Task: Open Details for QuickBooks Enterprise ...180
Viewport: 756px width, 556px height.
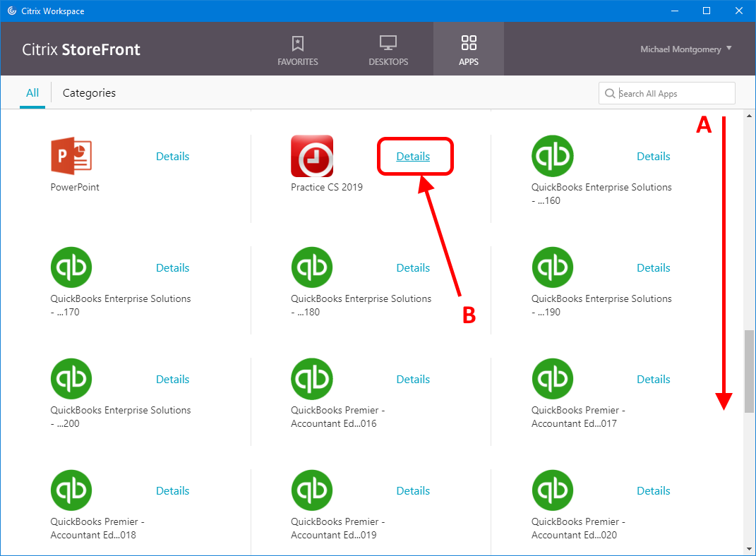Action: pos(413,267)
